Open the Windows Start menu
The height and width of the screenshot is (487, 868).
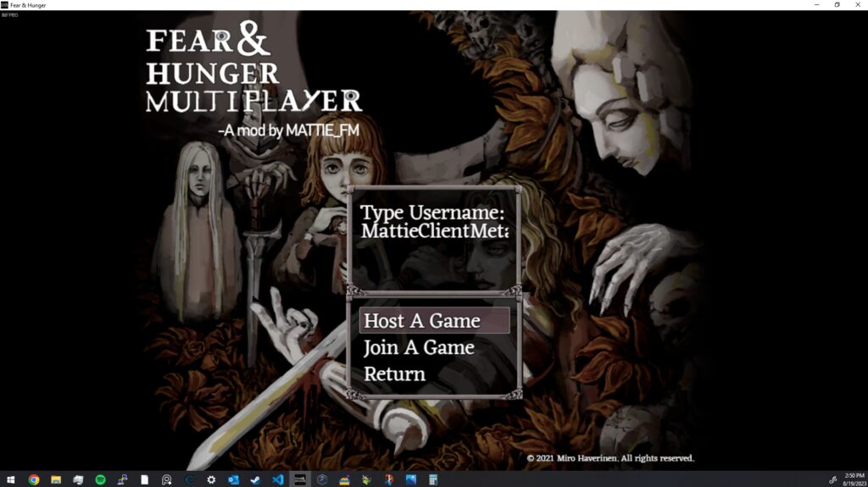tap(10, 480)
